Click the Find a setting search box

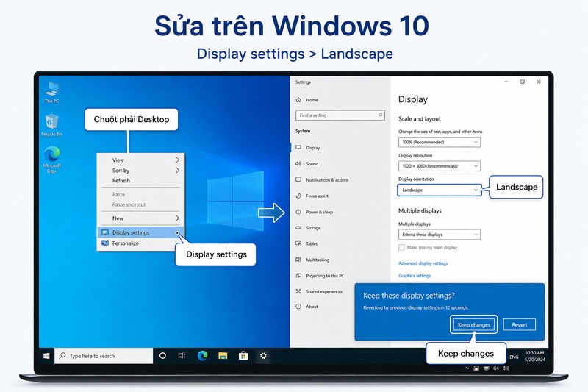click(x=340, y=115)
